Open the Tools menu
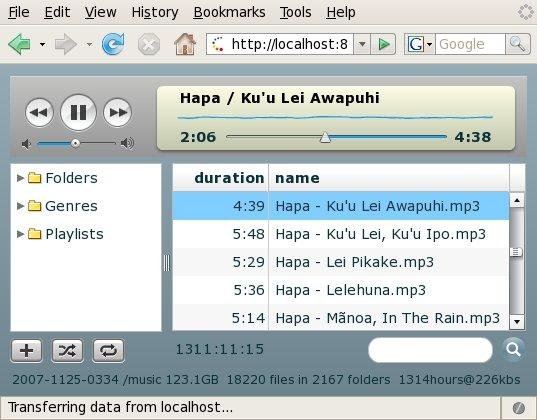The image size is (537, 420). click(296, 12)
